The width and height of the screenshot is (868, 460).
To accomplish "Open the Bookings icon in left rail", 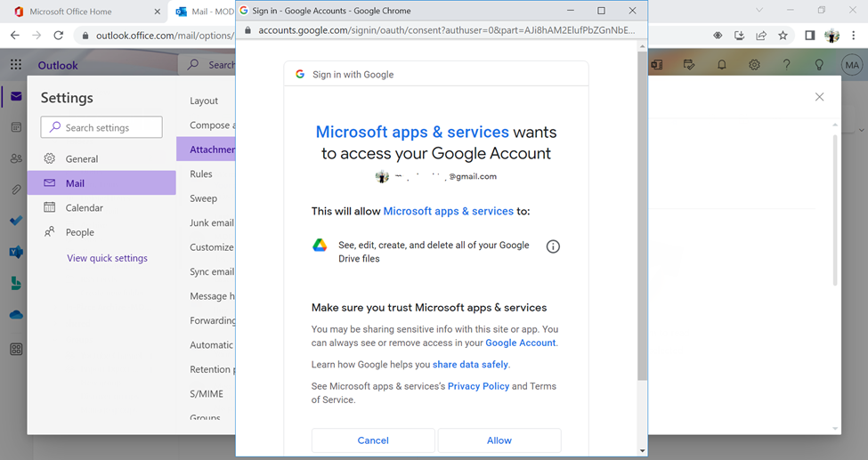I will (16, 284).
